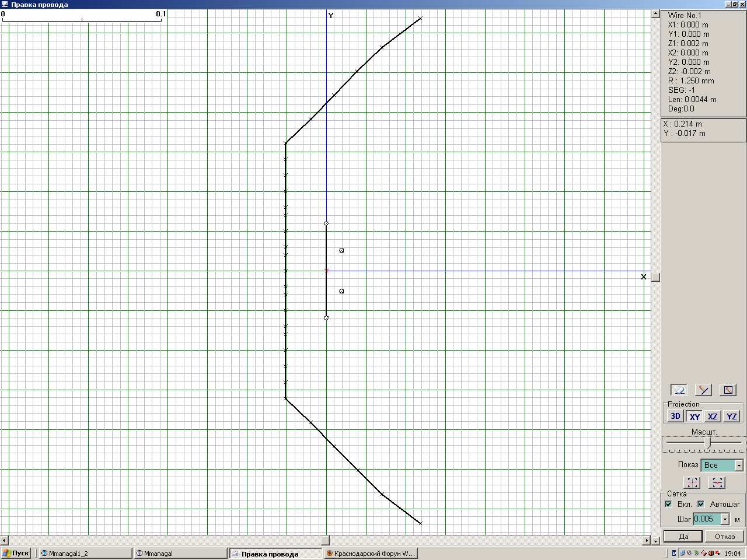This screenshot has width=747, height=560.
Task: Click the 'Len: 0.0044 m' length readout
Action: click(x=692, y=99)
